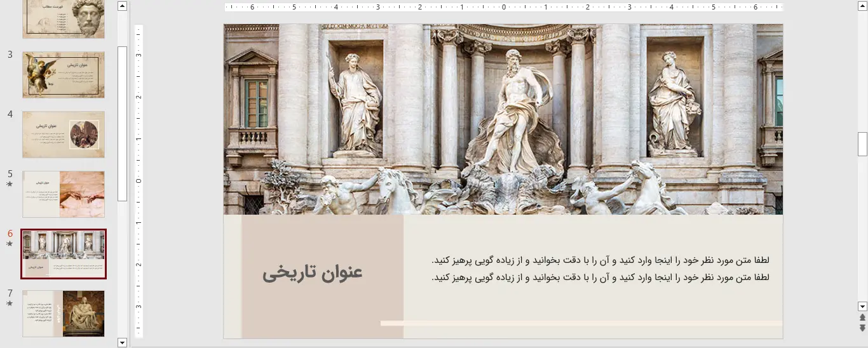The height and width of the screenshot is (348, 868).
Task: Select slide 7 thumbnail with Pieta statue
Action: (x=64, y=314)
